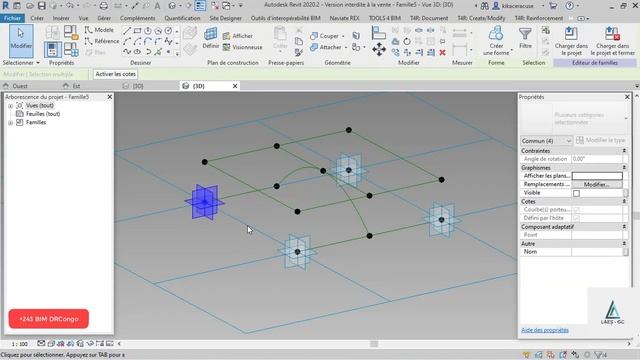This screenshot has width=640, height=360.
Task: Open the Compléments ribbon tab
Action: coord(138,18)
